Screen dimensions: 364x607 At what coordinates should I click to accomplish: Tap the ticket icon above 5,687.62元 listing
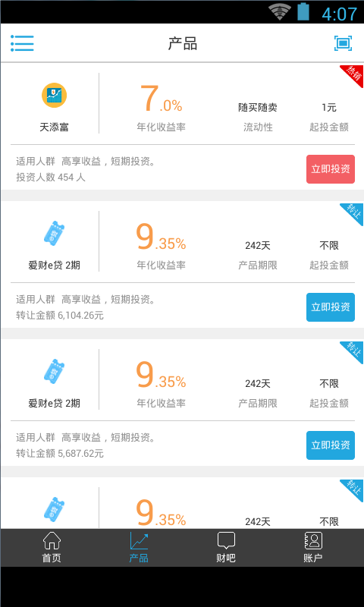pyautogui.click(x=54, y=371)
